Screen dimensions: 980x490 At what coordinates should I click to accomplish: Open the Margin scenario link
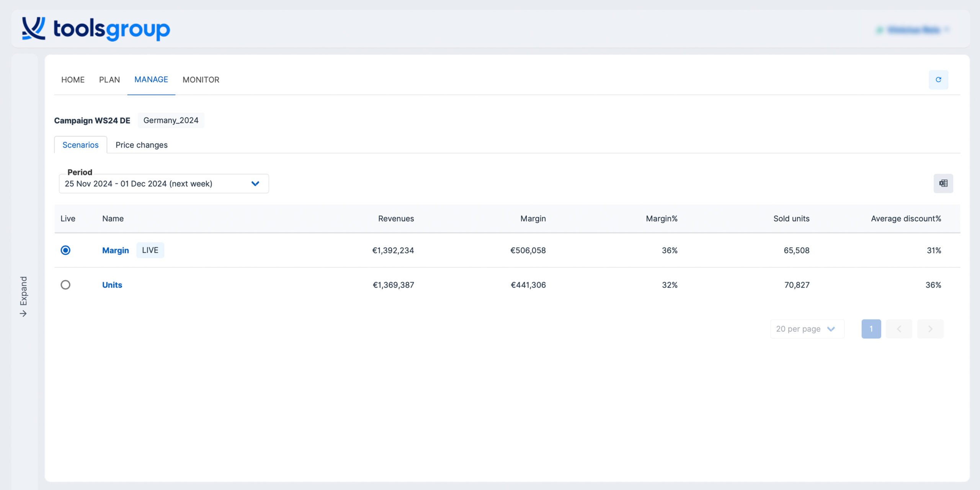click(116, 250)
